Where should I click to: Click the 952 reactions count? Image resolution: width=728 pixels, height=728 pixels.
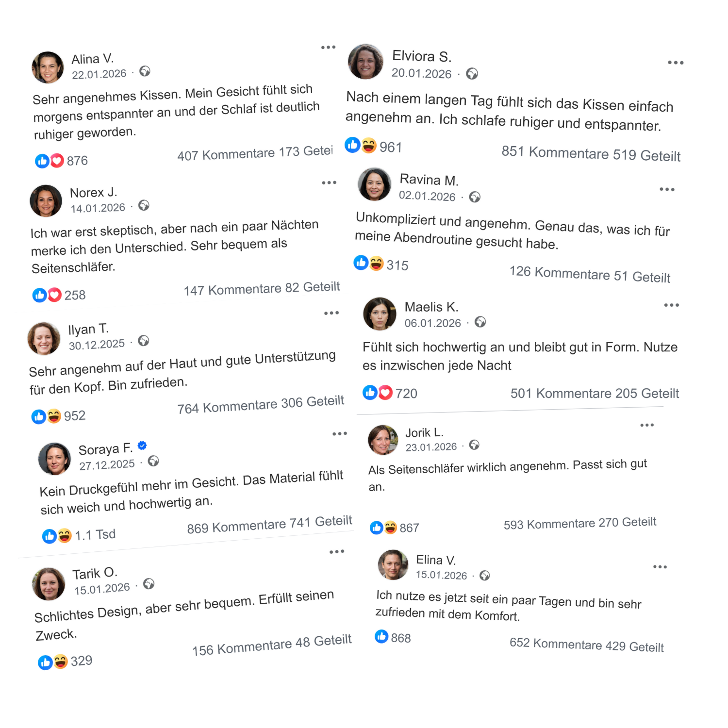(x=74, y=416)
